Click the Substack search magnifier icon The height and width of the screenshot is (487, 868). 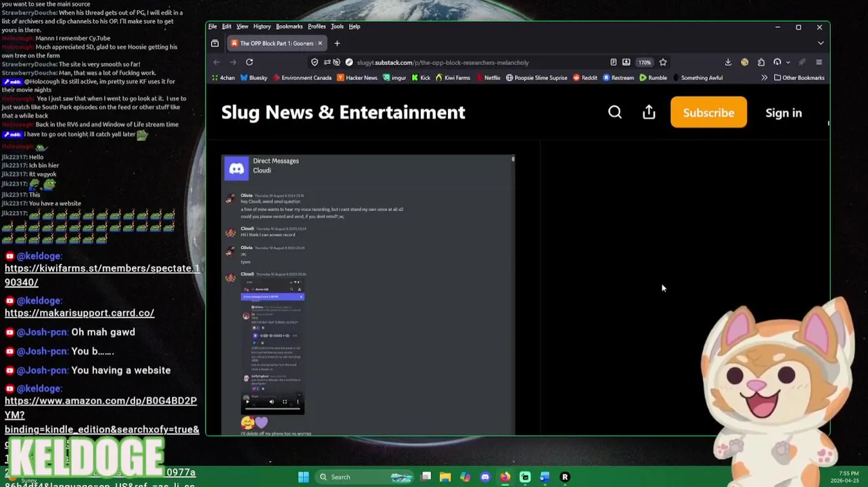pos(614,112)
